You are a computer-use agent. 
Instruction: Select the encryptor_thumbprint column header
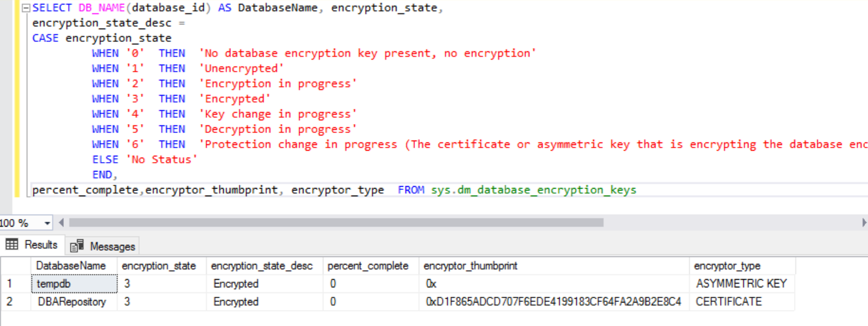pyautogui.click(x=470, y=266)
